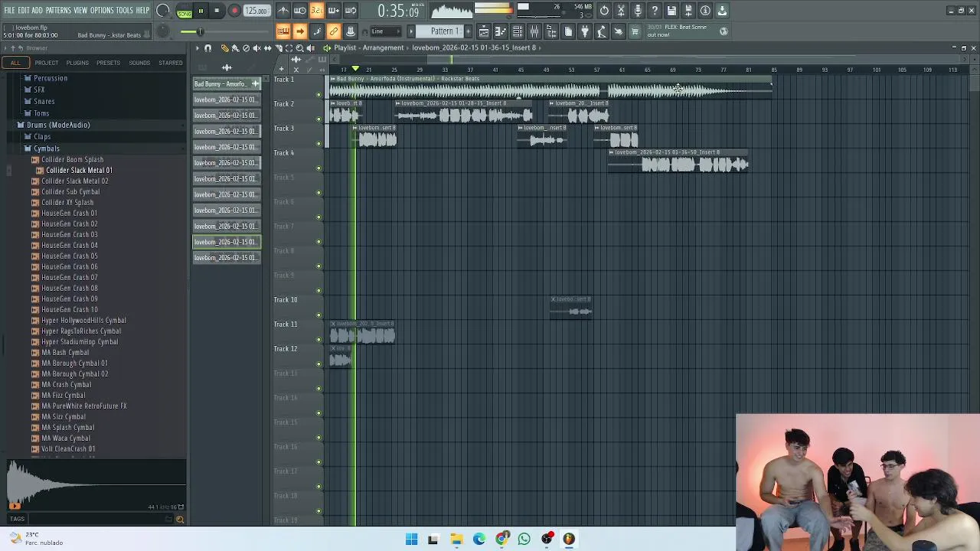
Task: Toggle typing keyboard to piano icon
Action: tap(283, 31)
